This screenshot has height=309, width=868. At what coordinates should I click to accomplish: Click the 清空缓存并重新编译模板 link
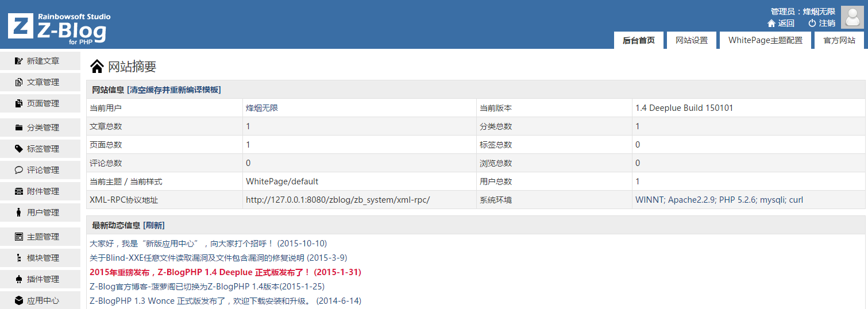coord(174,90)
